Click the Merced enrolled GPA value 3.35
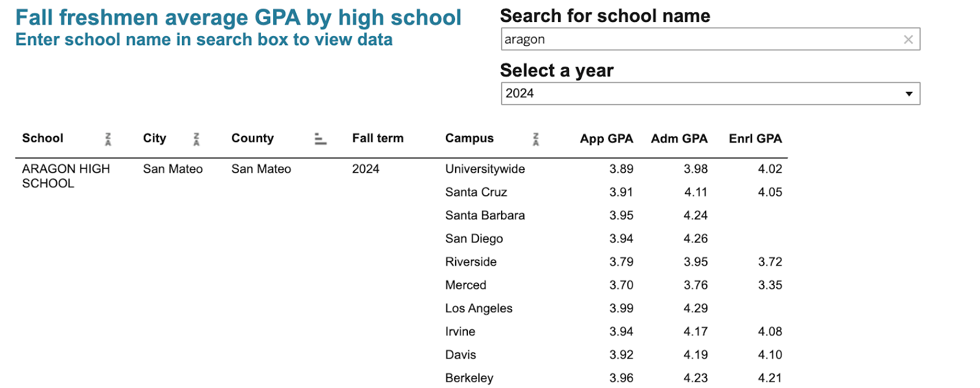Screen dimensions: 980x388 click(x=769, y=285)
